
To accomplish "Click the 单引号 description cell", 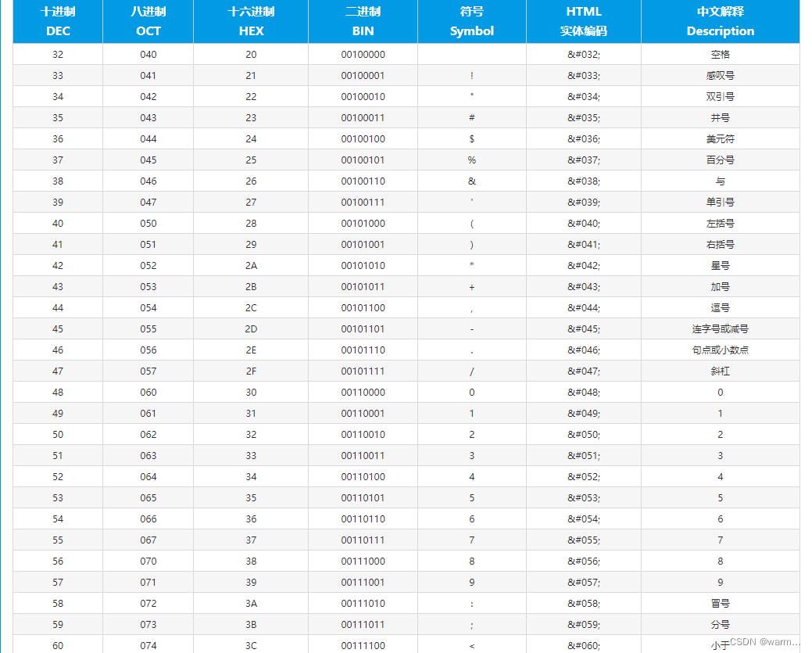I will 721,202.
